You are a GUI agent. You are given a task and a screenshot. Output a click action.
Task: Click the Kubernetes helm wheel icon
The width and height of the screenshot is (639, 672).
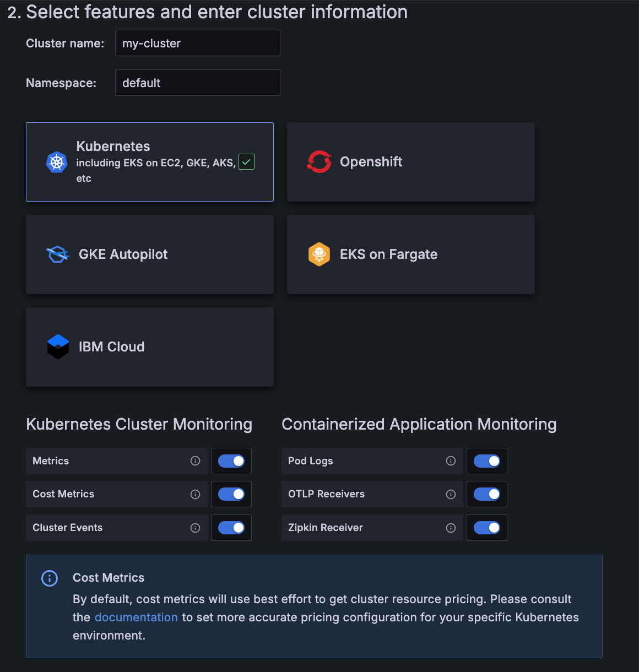click(x=56, y=162)
